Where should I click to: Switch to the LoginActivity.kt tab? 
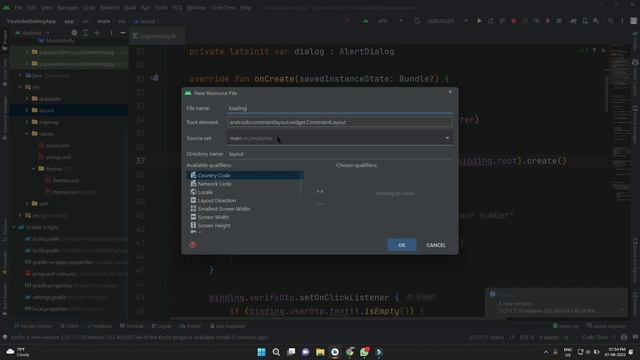(157, 36)
